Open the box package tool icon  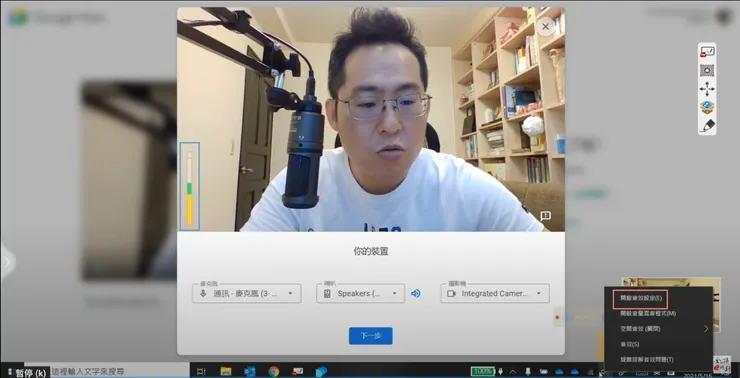(707, 107)
